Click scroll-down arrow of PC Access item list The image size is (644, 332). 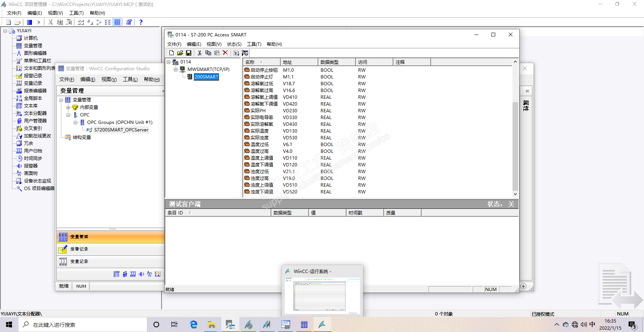click(515, 194)
